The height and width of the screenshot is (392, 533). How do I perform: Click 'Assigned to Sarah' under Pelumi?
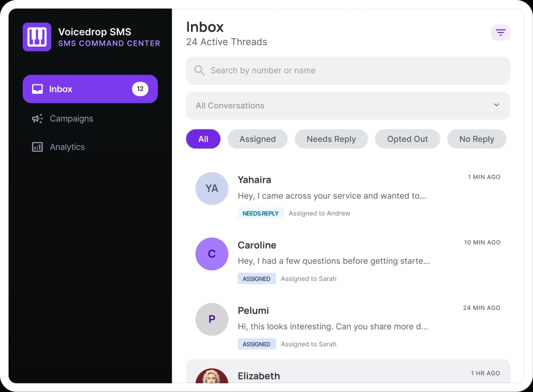pyautogui.click(x=308, y=344)
